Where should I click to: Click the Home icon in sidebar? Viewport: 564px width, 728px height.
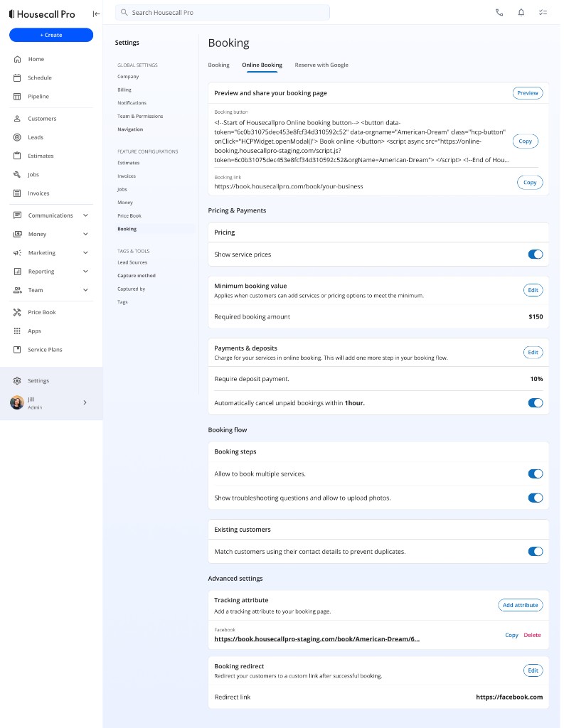(17, 59)
